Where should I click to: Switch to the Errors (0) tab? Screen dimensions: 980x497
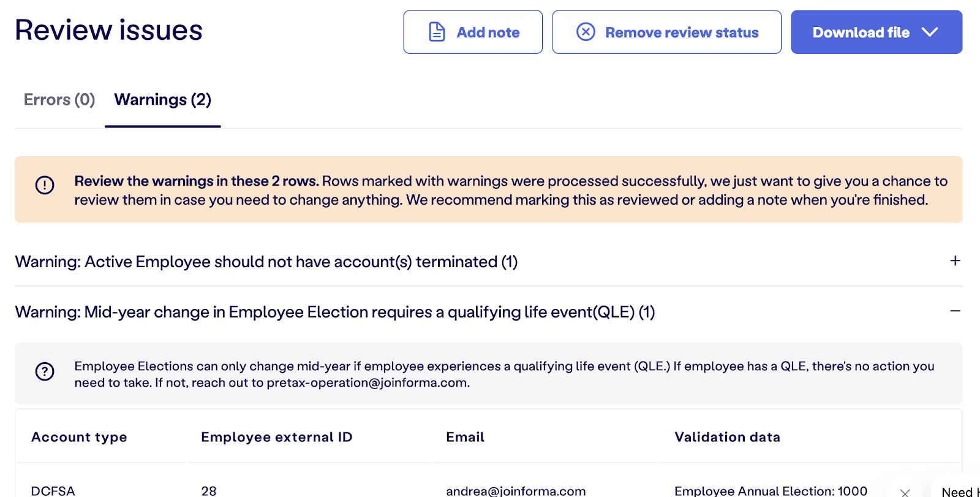click(x=59, y=99)
